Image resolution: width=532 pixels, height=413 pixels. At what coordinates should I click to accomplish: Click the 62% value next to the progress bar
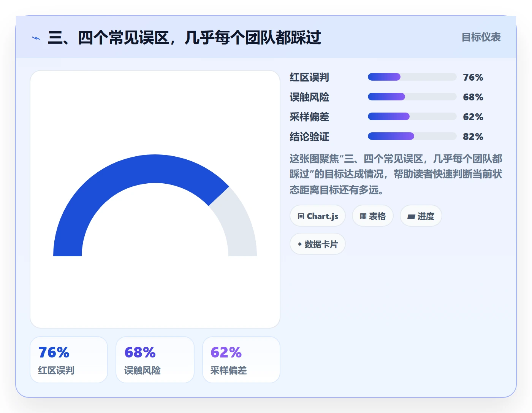coord(473,117)
